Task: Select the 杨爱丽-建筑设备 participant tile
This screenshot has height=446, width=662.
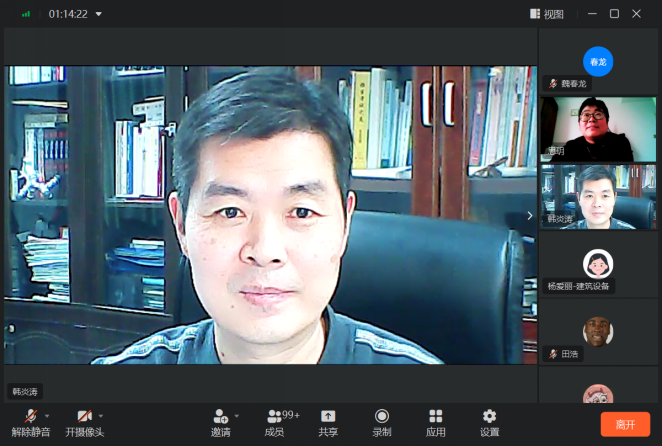Action: pos(598,264)
